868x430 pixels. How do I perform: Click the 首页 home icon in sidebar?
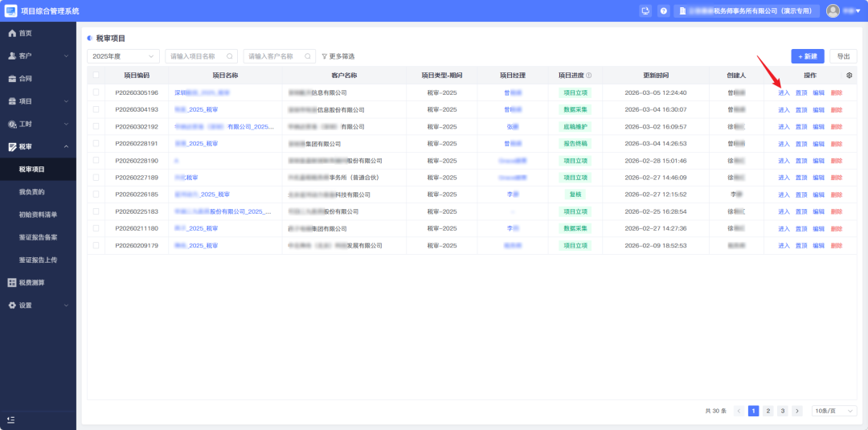tap(12, 33)
